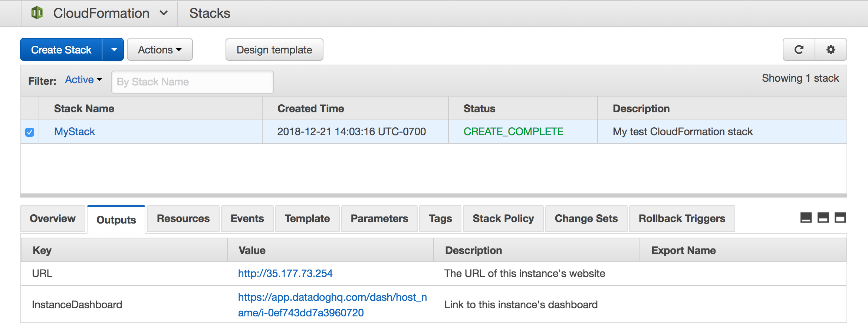The width and height of the screenshot is (868, 329).
Task: Click the "My test CloudFormation stack" description
Action: click(683, 131)
